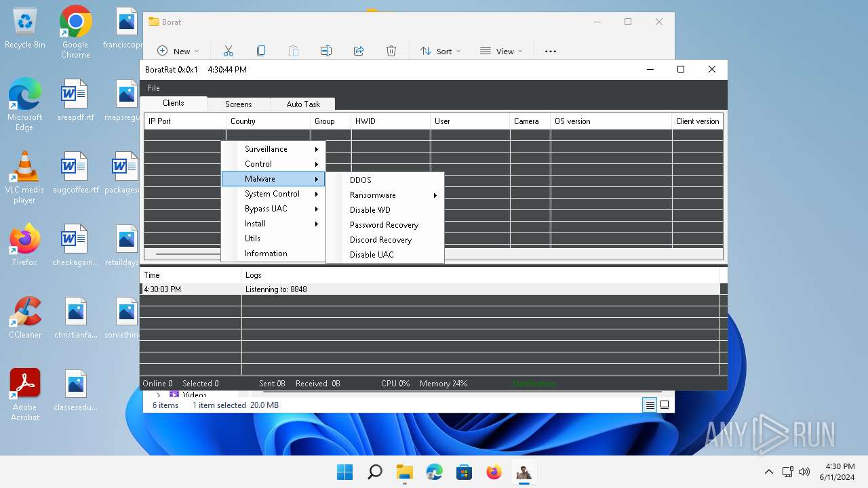Open VLC media player desktop shortcut
The height and width of the screenshot is (488, 868).
click(24, 177)
